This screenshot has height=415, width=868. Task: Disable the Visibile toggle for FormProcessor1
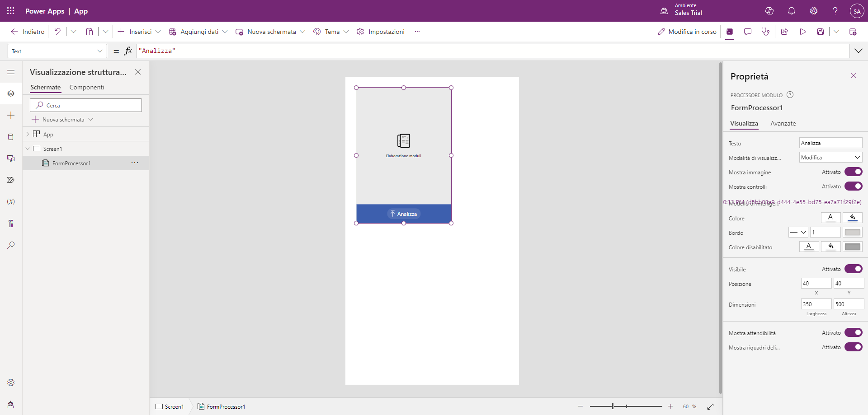[854, 269]
